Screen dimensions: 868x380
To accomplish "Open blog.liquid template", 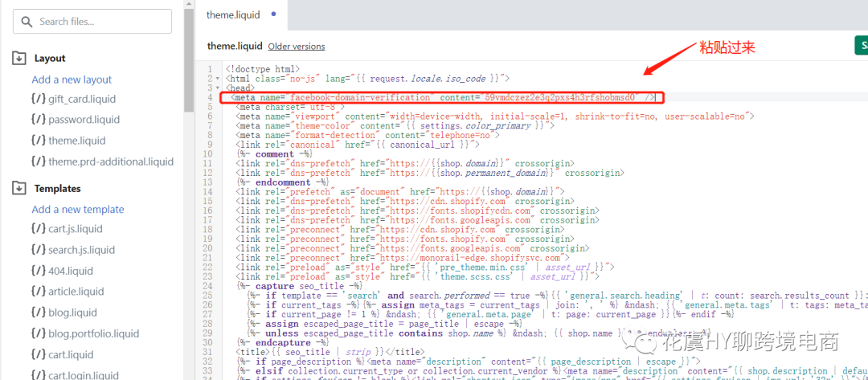I will point(72,313).
